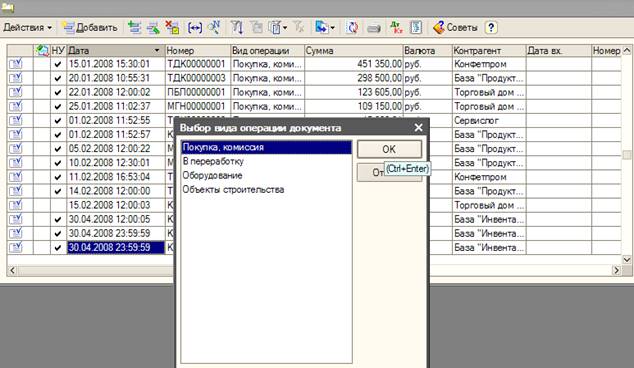Click the date interval icon in toolbar
Screen dimensions: 634x368
(195, 27)
